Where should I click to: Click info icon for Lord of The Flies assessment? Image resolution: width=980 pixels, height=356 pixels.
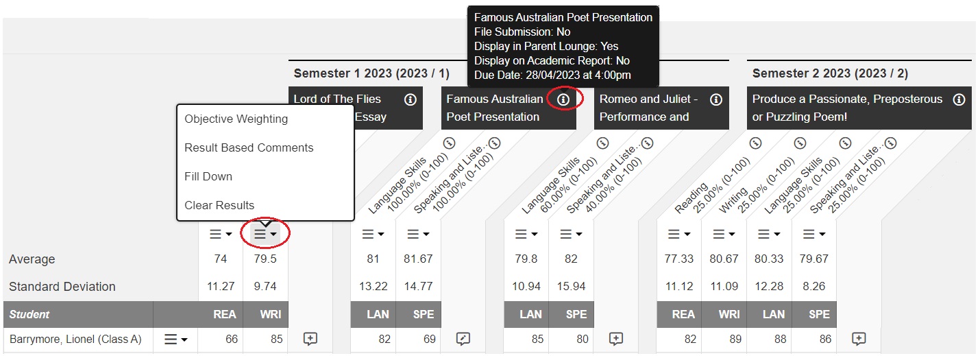[411, 99]
